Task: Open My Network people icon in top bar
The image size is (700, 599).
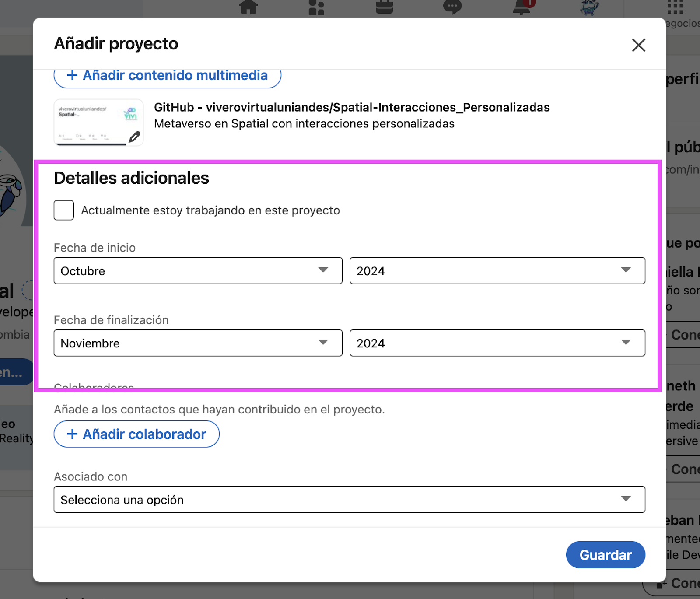Action: click(316, 7)
